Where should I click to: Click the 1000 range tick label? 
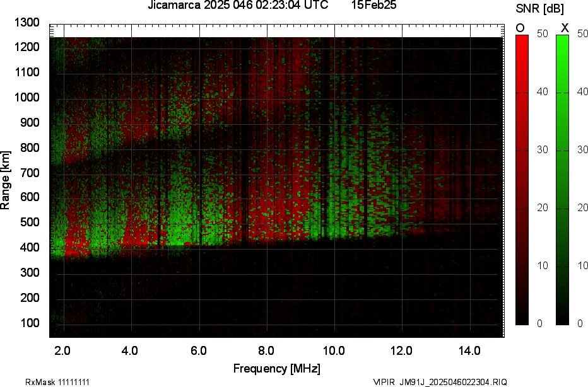(x=27, y=98)
